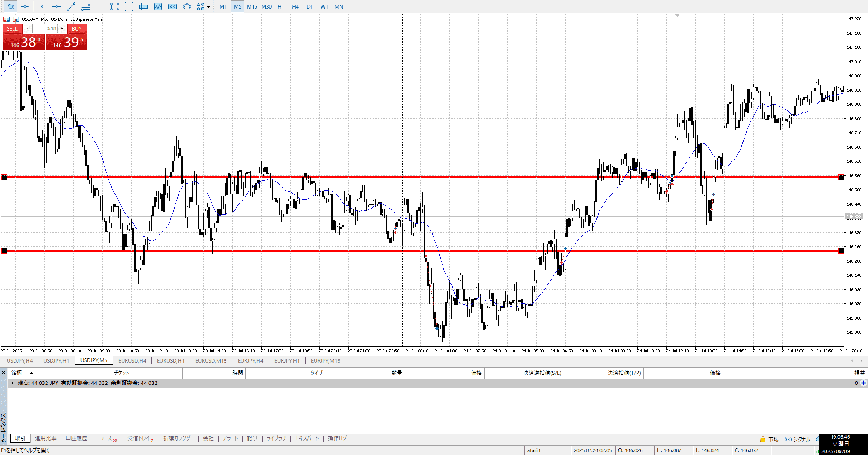Viewport: 868px width, 455px height.
Task: Pick the vertical line drawing tool
Action: point(42,6)
